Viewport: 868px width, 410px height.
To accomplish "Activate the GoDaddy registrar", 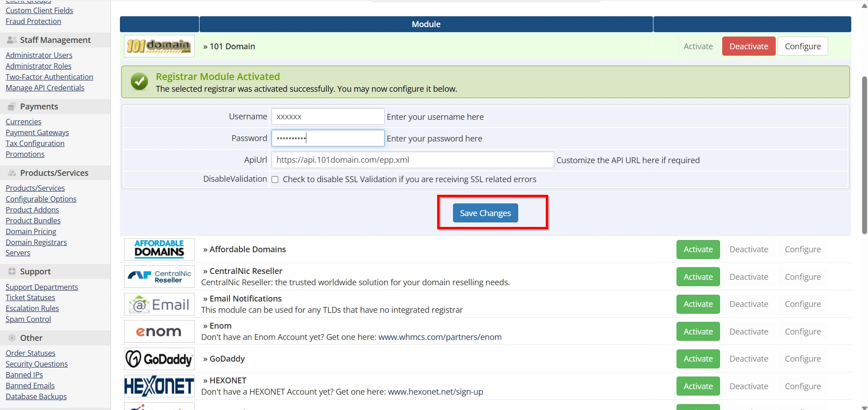I will click(698, 359).
